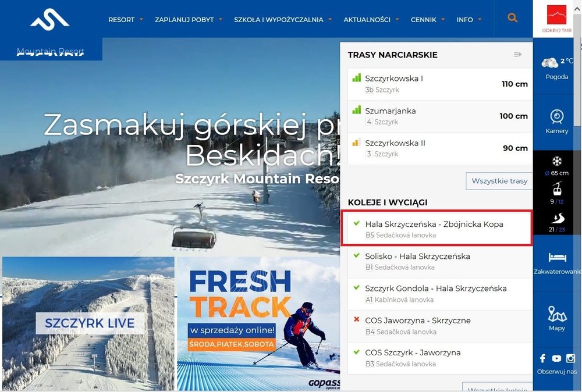The height and width of the screenshot is (392, 582).
Task: Visit the Facebook page icon
Action: pyautogui.click(x=542, y=358)
